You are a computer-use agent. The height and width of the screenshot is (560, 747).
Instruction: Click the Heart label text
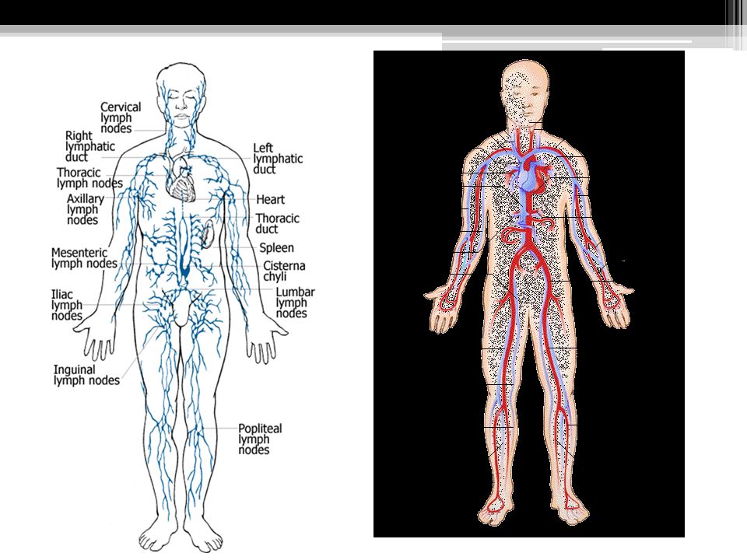(x=270, y=200)
